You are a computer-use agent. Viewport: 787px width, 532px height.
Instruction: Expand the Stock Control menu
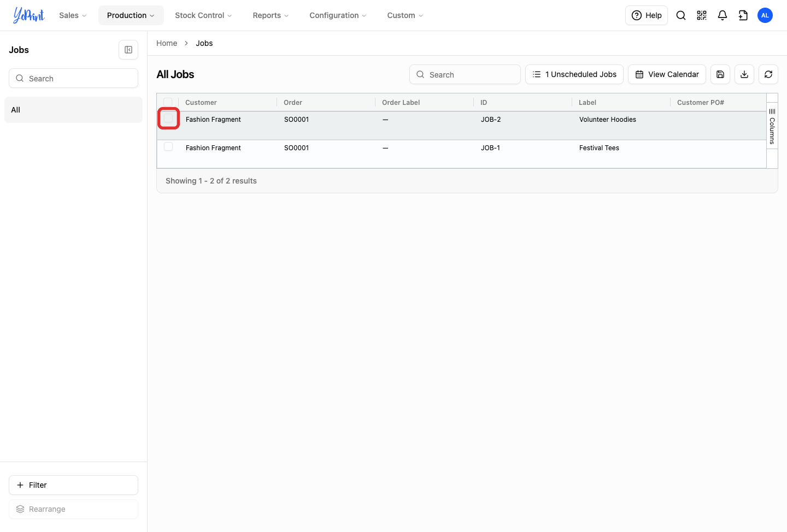coord(203,15)
